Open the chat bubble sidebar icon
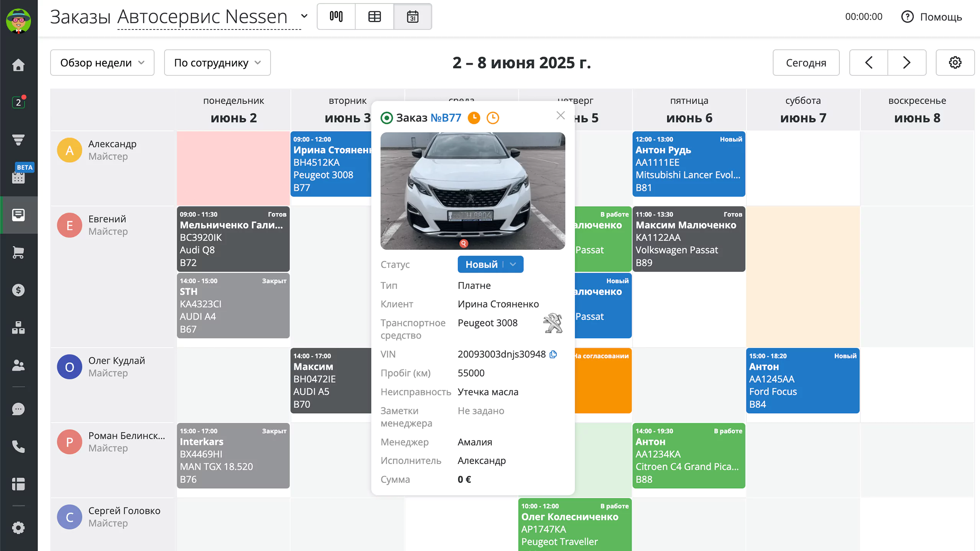The width and height of the screenshot is (980, 551). (18, 409)
